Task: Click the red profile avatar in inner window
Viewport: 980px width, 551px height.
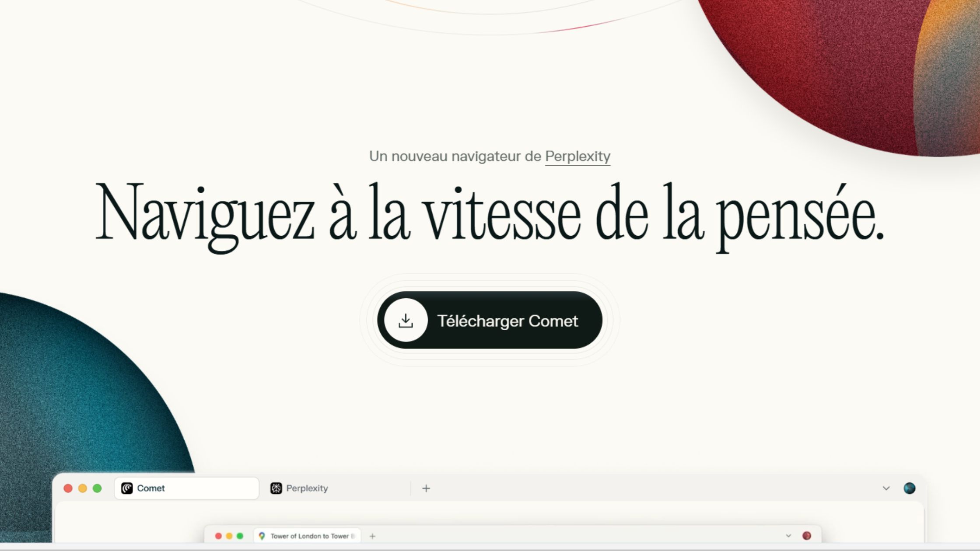Action: [x=807, y=536]
